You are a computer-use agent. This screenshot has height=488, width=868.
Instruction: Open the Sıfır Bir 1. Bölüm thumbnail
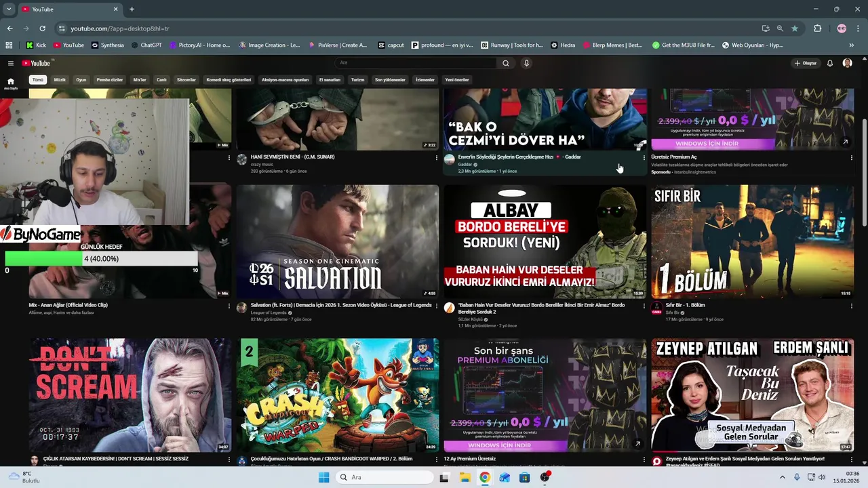pos(753,241)
